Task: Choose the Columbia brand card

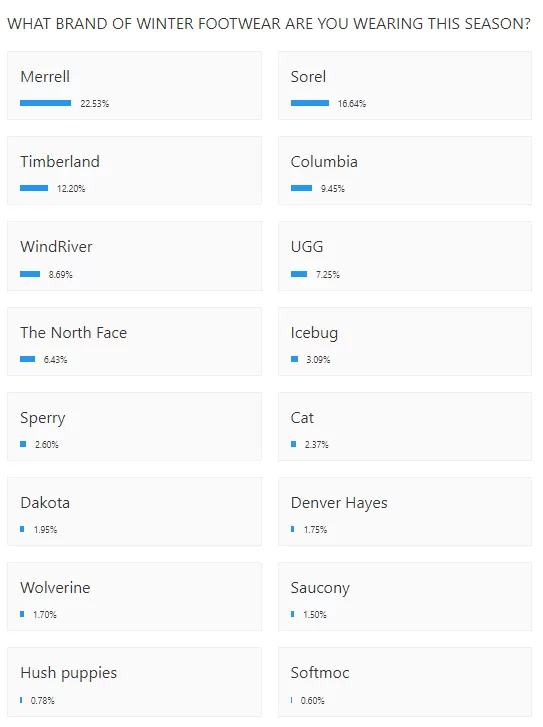Action: click(x=405, y=171)
